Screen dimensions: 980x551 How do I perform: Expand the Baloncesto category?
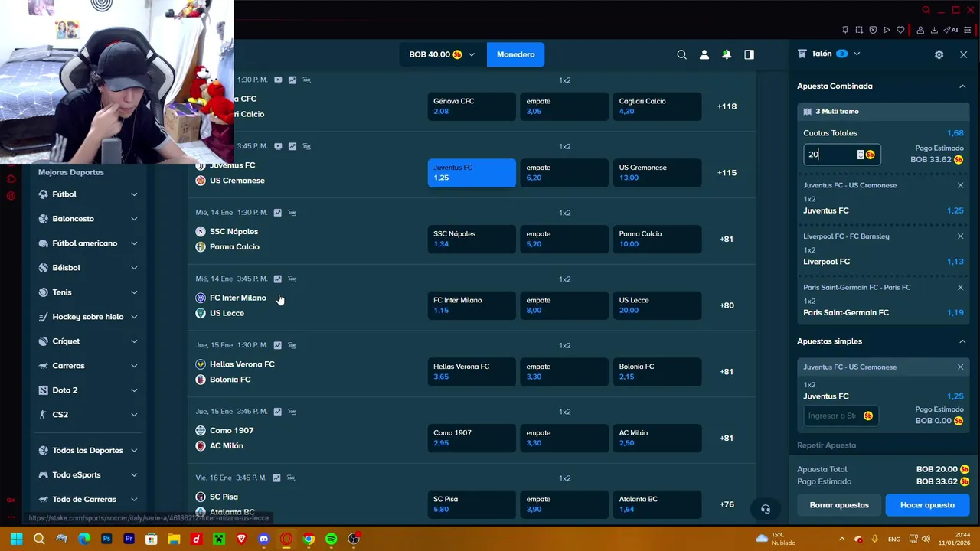point(88,219)
